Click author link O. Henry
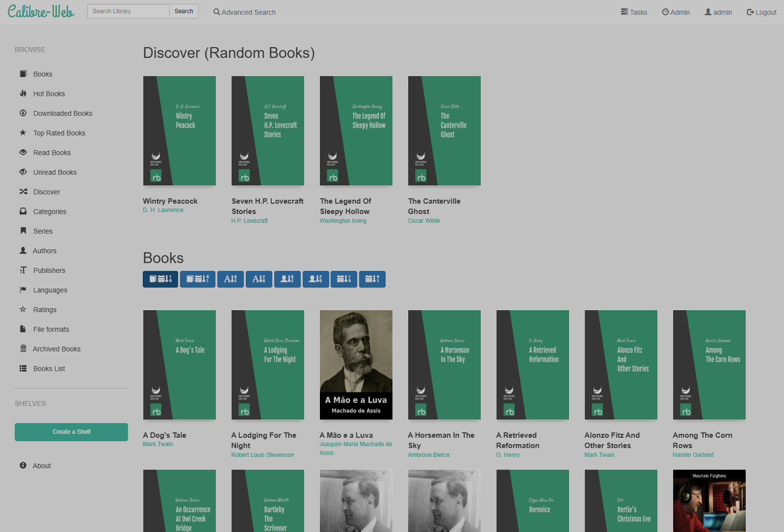This screenshot has width=784, height=532. point(508,455)
